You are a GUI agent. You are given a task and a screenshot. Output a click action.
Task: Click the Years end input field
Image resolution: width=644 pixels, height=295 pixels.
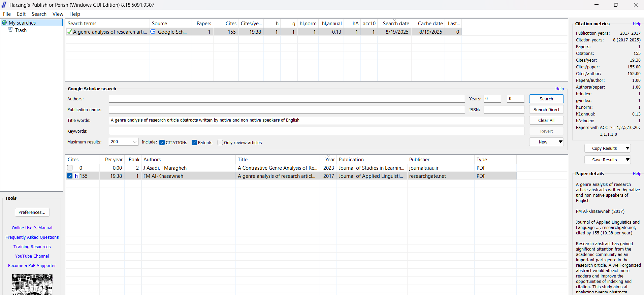[516, 99]
